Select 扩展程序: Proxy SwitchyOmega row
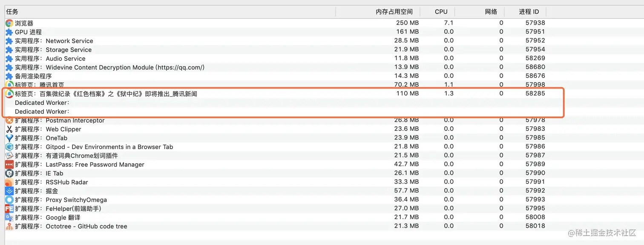 (x=61, y=200)
